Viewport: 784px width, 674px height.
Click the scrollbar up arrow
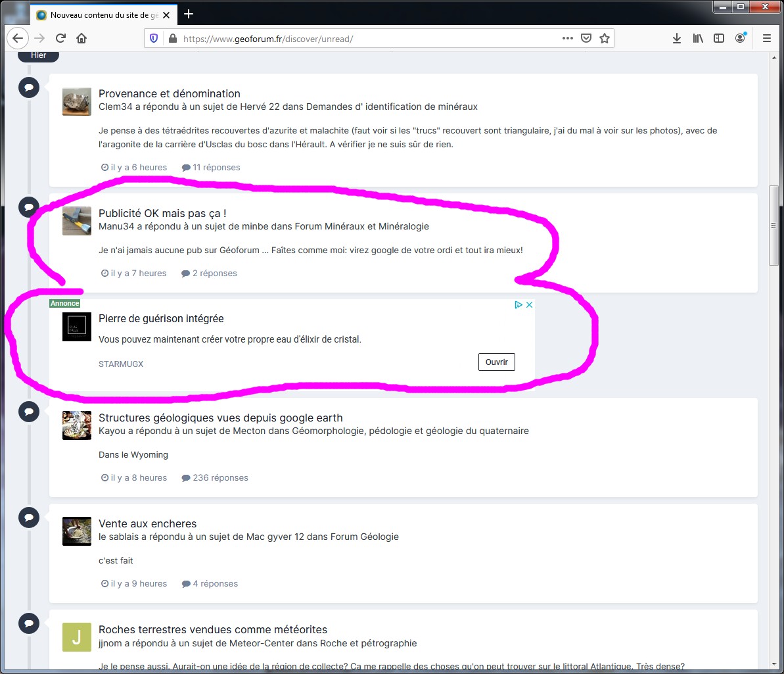tap(774, 58)
